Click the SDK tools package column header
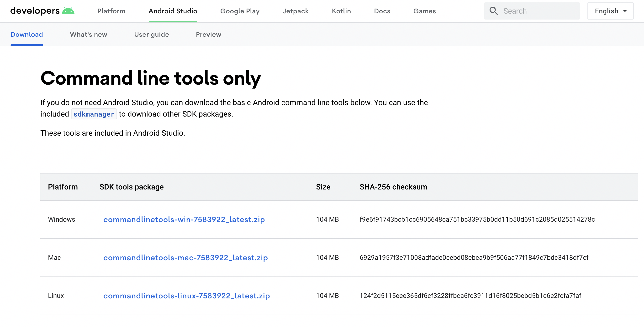Screen dimensions: 644x327 (132, 187)
